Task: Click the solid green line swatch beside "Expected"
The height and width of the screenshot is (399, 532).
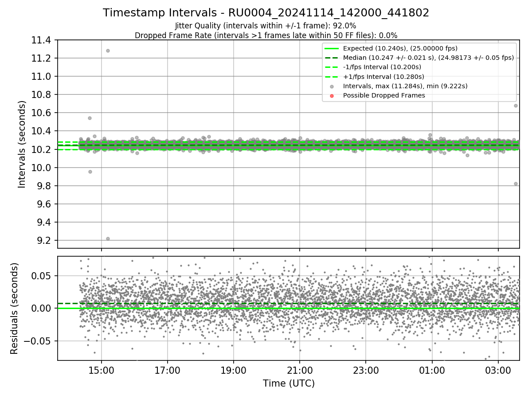Action: point(332,48)
